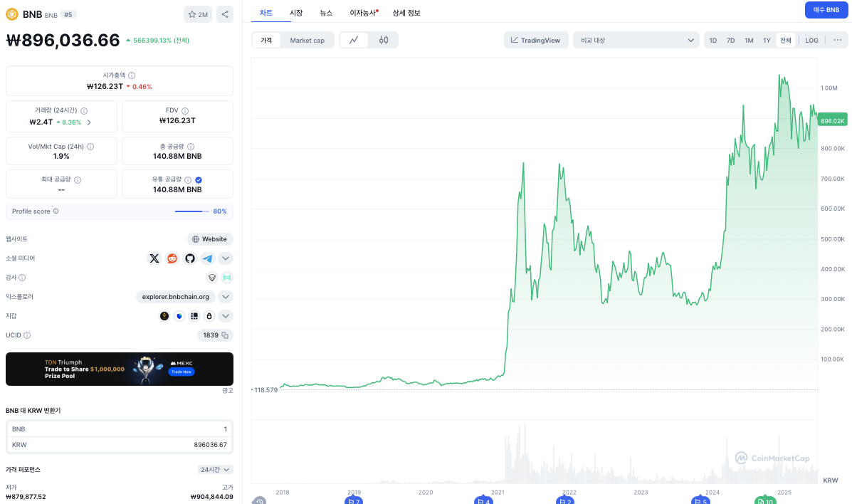
Task: Expand more social media links
Action: [226, 258]
